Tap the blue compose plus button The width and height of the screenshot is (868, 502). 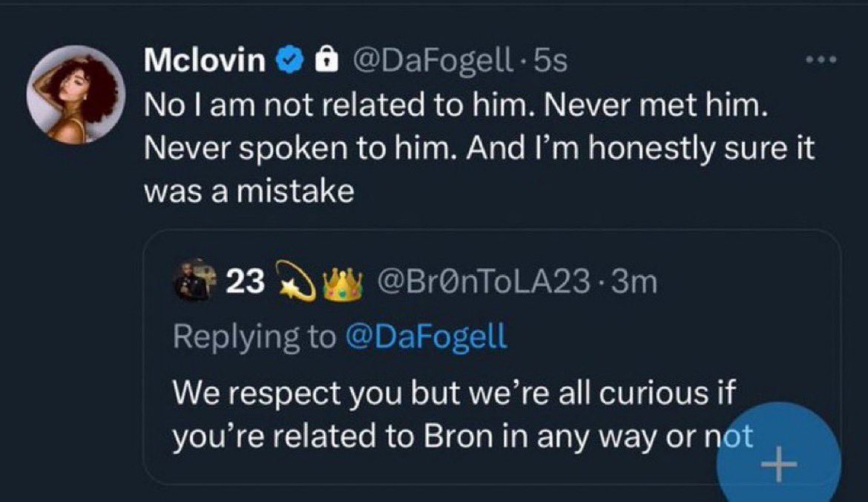point(778,465)
